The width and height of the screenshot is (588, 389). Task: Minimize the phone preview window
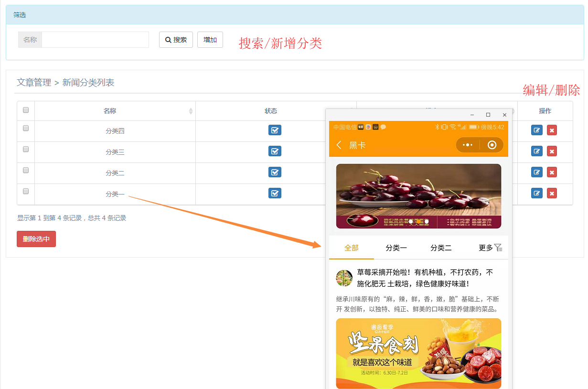click(472, 115)
